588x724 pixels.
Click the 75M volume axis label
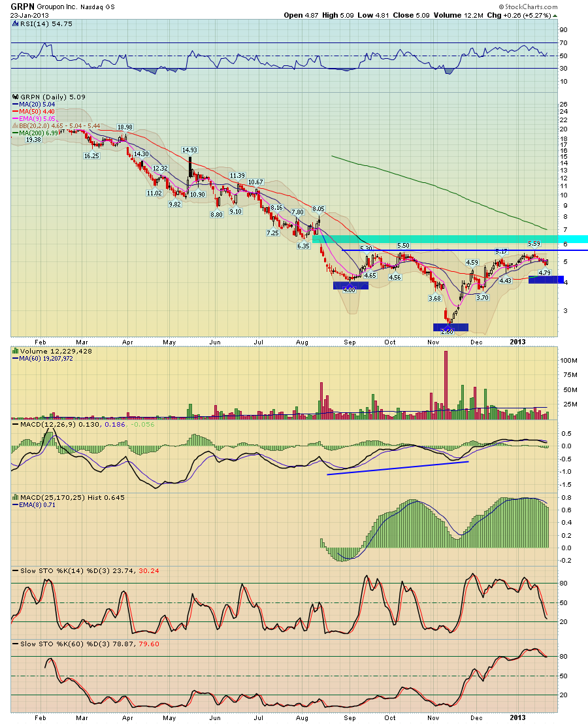[570, 375]
